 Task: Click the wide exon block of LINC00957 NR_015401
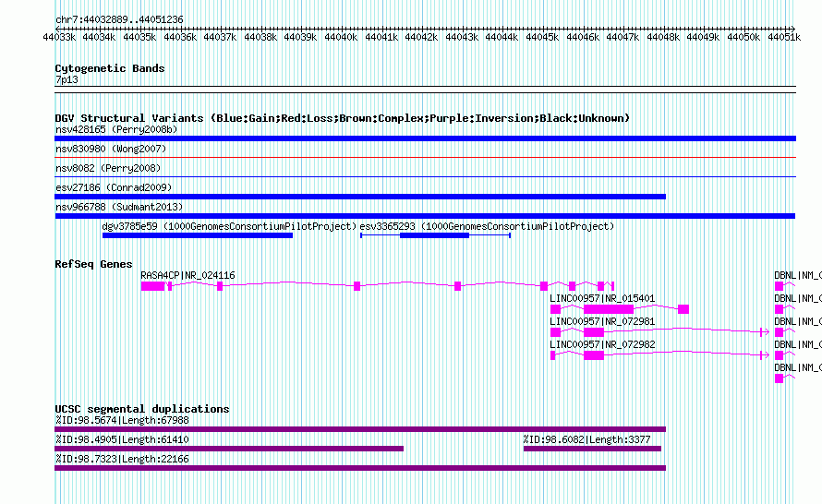click(x=608, y=309)
